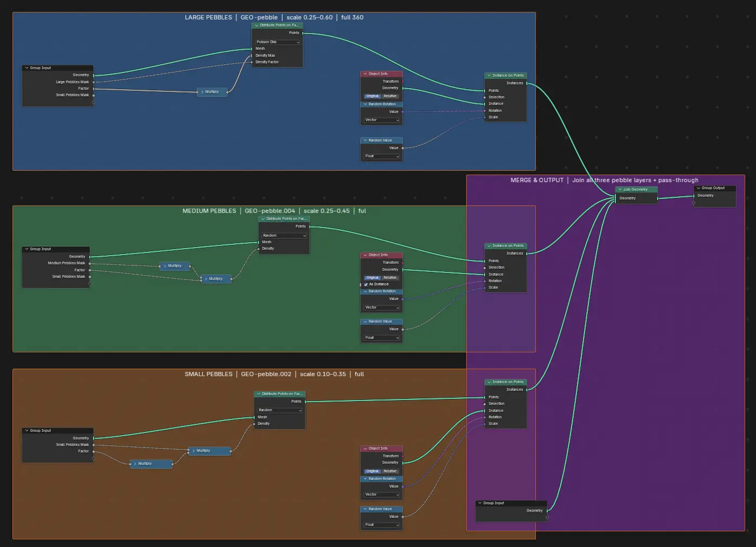Collapse Instance on Points in Large Pebbles frame
The width and height of the screenshot is (756, 547).
(x=489, y=76)
